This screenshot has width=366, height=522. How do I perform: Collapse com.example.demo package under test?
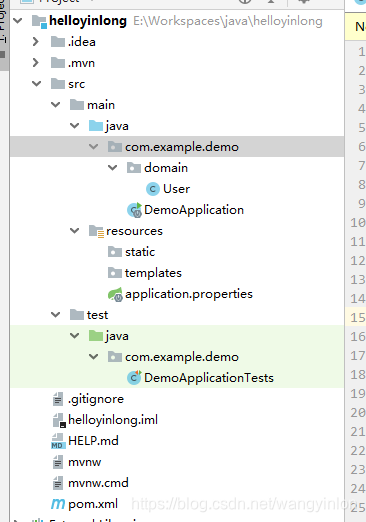coord(93,357)
